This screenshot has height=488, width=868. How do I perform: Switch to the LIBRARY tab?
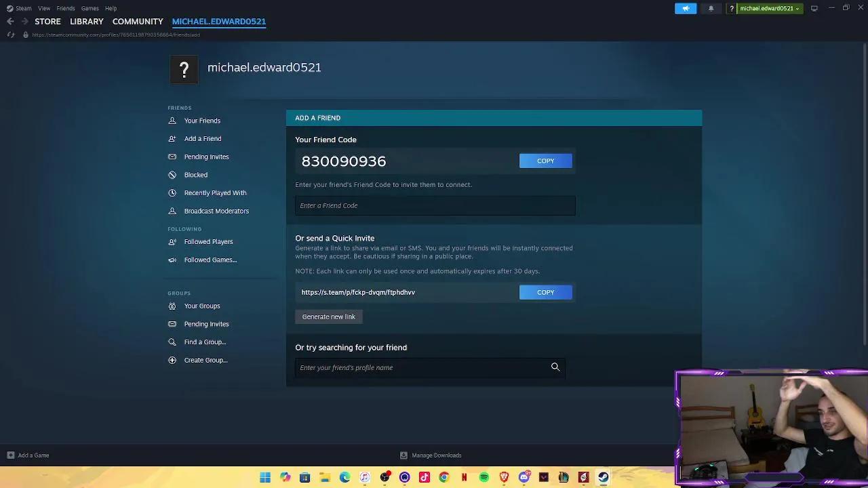click(x=87, y=22)
